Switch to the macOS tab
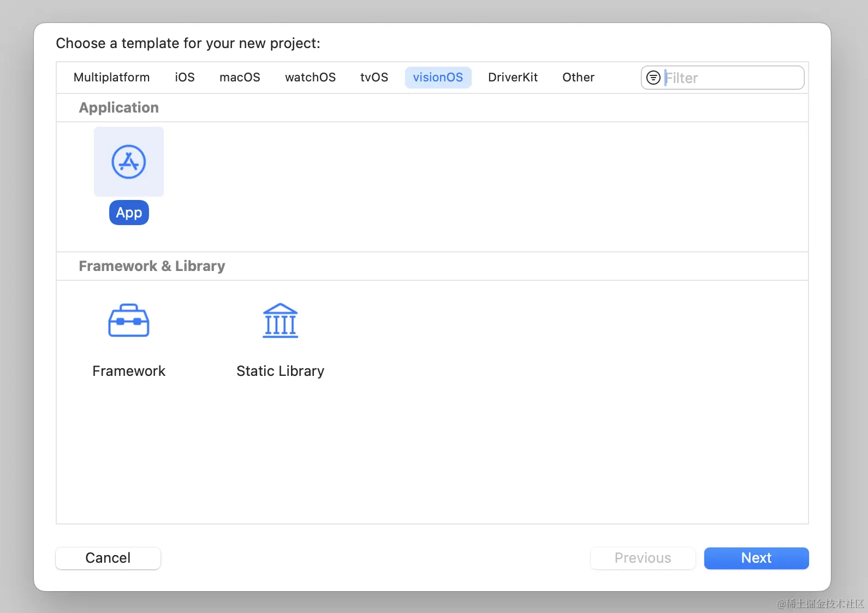Viewport: 868px width, 613px height. 240,78
